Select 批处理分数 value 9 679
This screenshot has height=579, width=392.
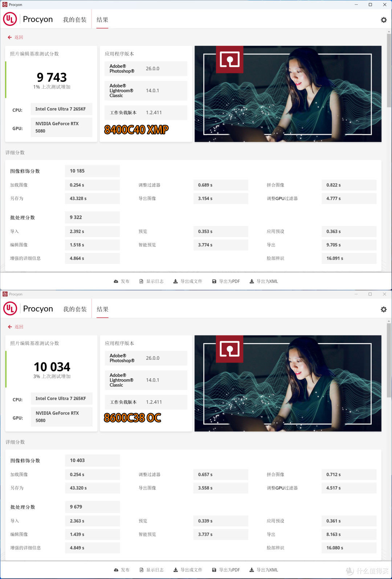(92, 507)
